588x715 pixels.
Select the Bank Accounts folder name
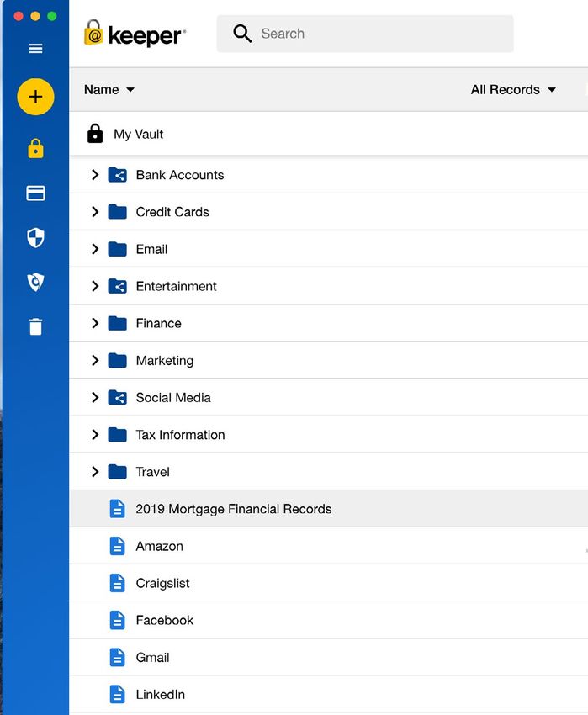click(180, 175)
